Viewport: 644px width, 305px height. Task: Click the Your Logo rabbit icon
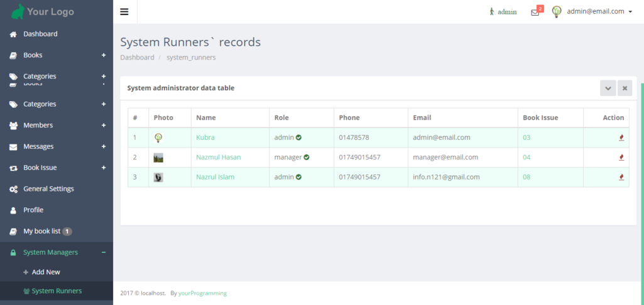18,11
